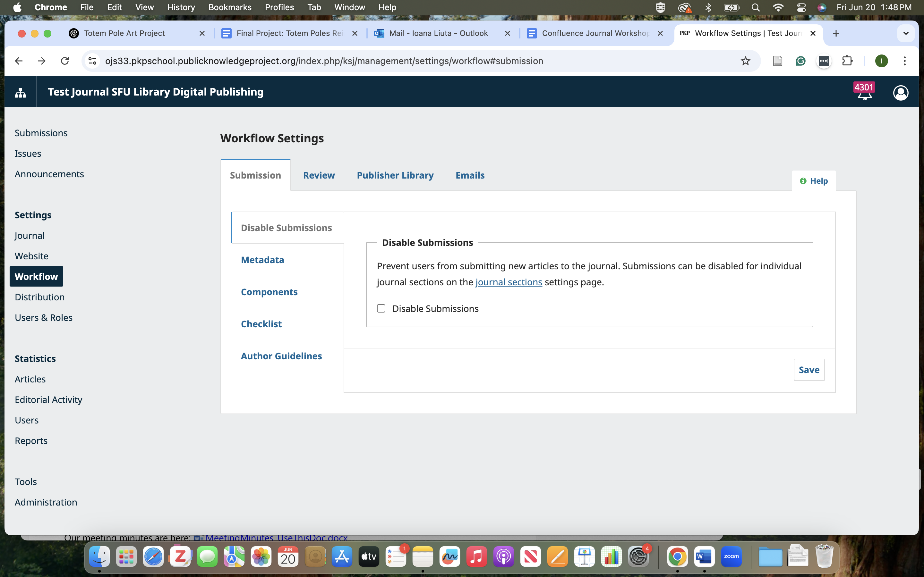924x577 pixels.
Task: Bookmark this page with the star icon
Action: [x=745, y=61]
